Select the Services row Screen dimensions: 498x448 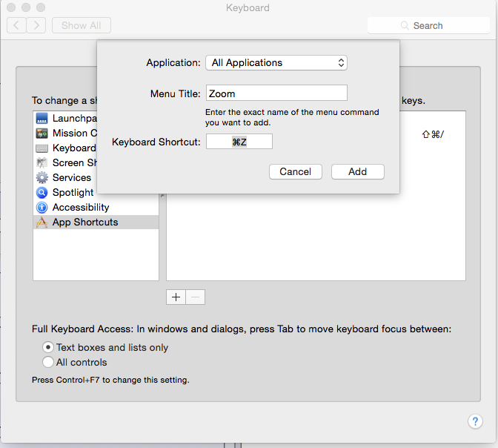(x=65, y=178)
